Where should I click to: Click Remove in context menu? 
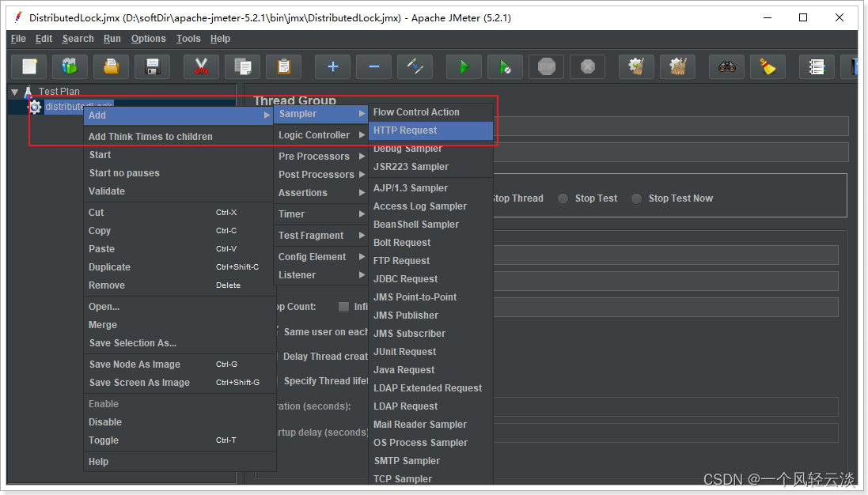click(178, 285)
